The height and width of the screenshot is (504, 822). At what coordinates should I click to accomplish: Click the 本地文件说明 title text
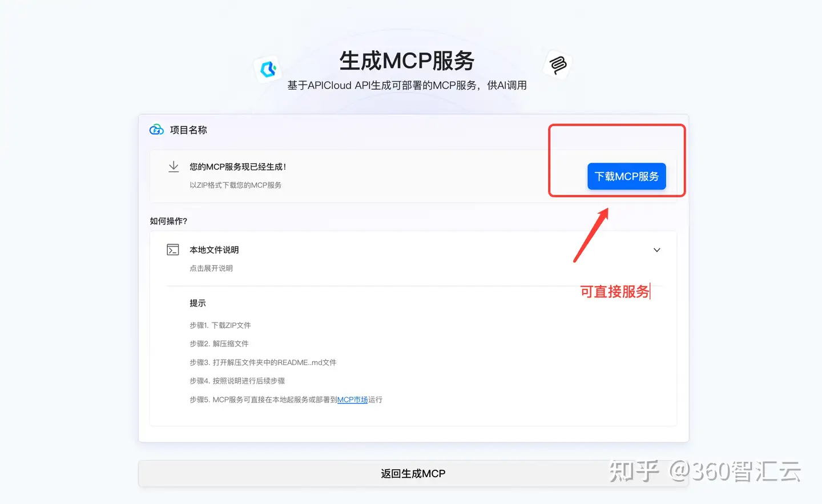(x=214, y=250)
